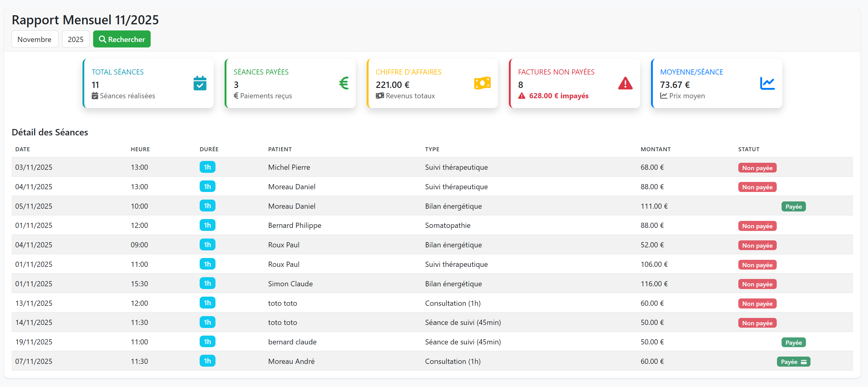Click the red warning triangle in Factures non payées card
The width and height of the screenshot is (868, 387).
625,83
